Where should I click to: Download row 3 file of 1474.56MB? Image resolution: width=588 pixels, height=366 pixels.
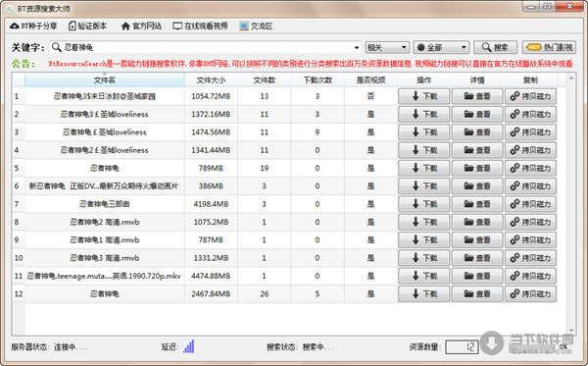coord(423,132)
